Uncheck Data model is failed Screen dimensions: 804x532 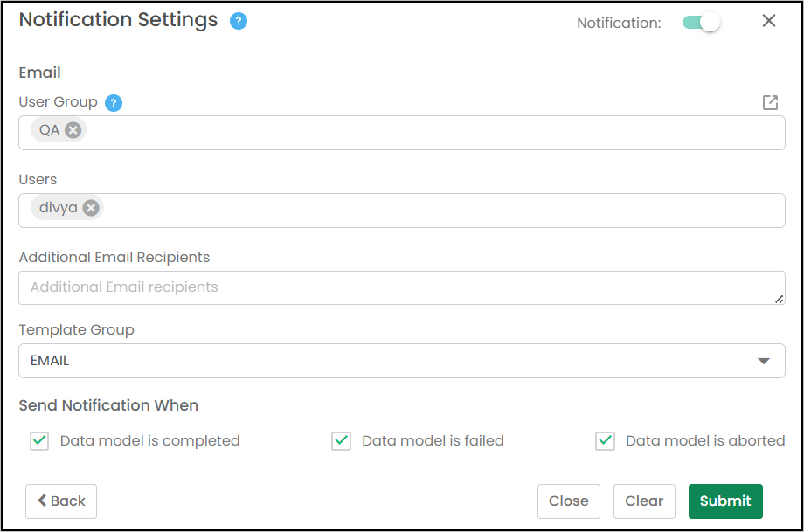tap(342, 441)
